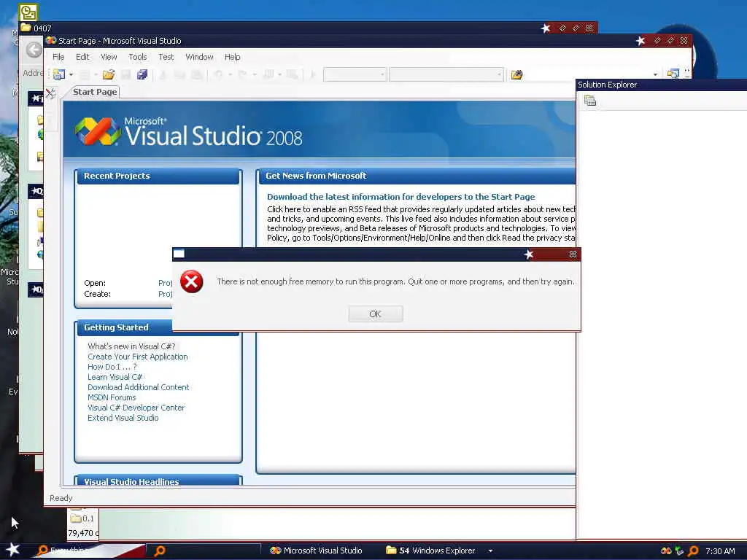Open the Tools menu
The height and width of the screenshot is (560, 747).
(x=138, y=57)
